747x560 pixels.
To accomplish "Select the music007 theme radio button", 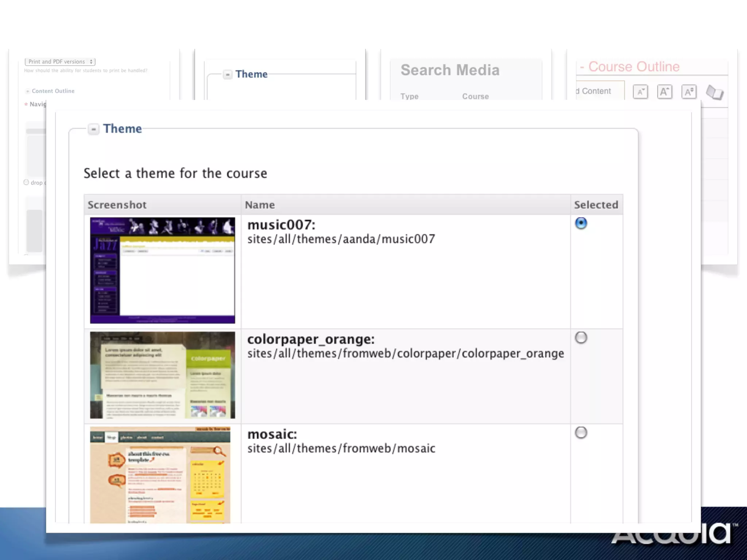I will 581,223.
